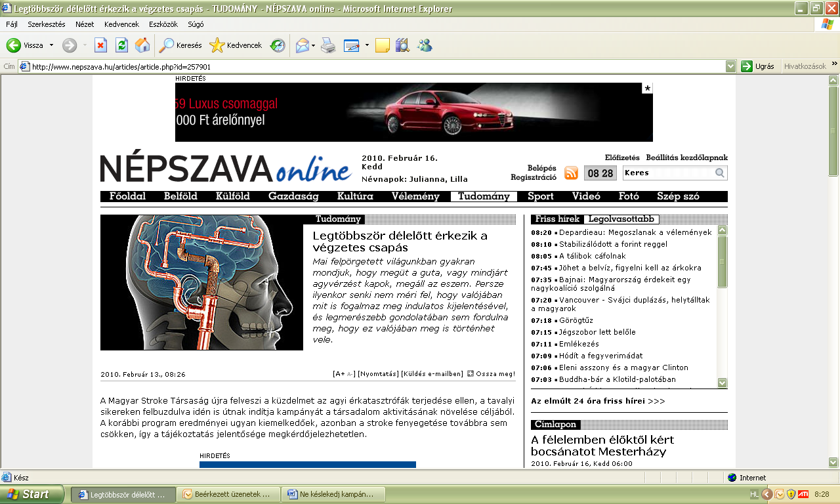Image resolution: width=840 pixels, height=504 pixels.
Task: Open the Eszközök menu
Action: (164, 24)
